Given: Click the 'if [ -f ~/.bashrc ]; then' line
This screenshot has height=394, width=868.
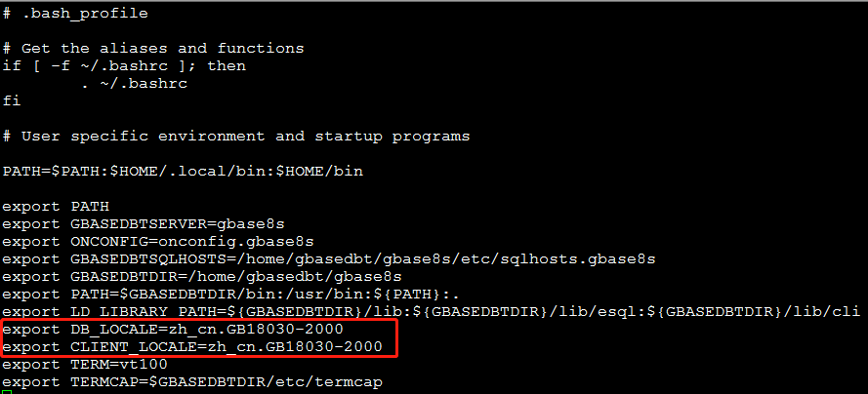Looking at the screenshot, I should (x=124, y=66).
